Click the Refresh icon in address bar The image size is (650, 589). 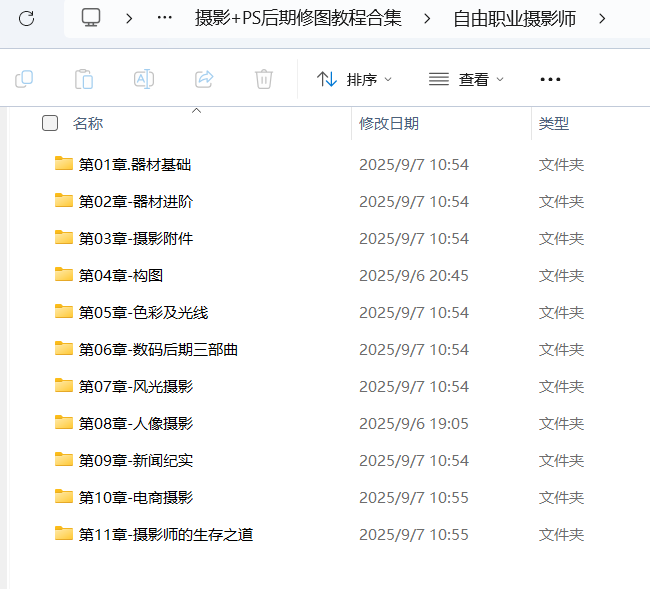point(27,18)
